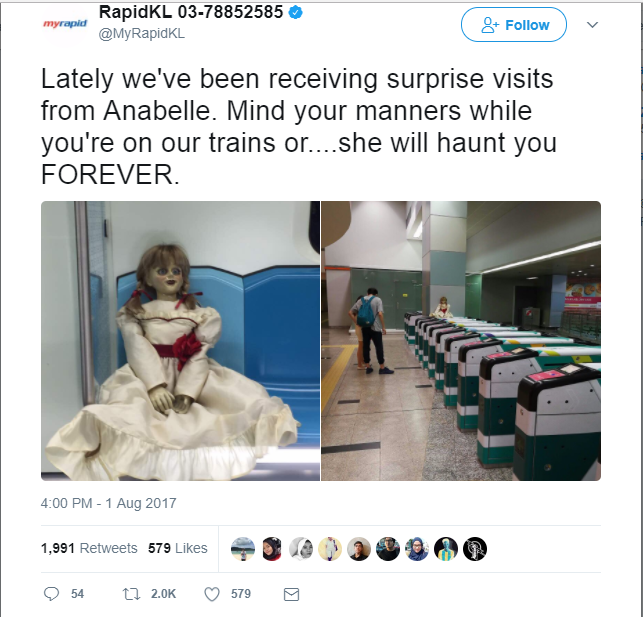
Task: Expand the tweet options chevron
Action: 592,25
